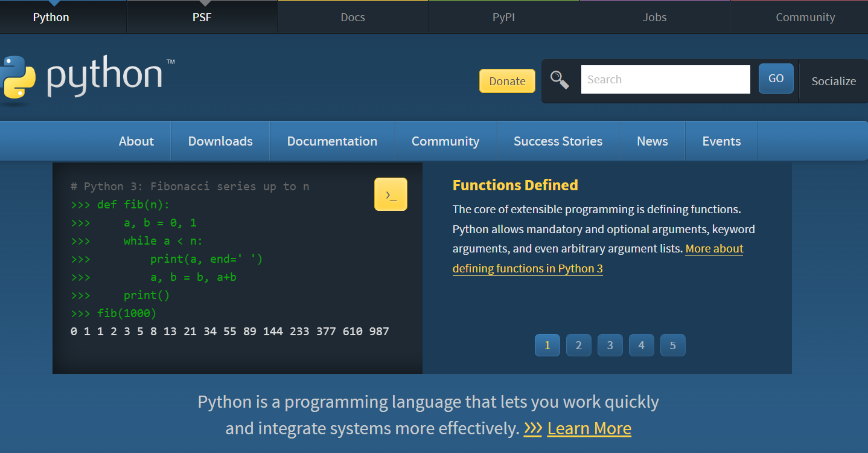Click the 'fib(1000)' code line
The height and width of the screenshot is (453, 868).
[127, 313]
